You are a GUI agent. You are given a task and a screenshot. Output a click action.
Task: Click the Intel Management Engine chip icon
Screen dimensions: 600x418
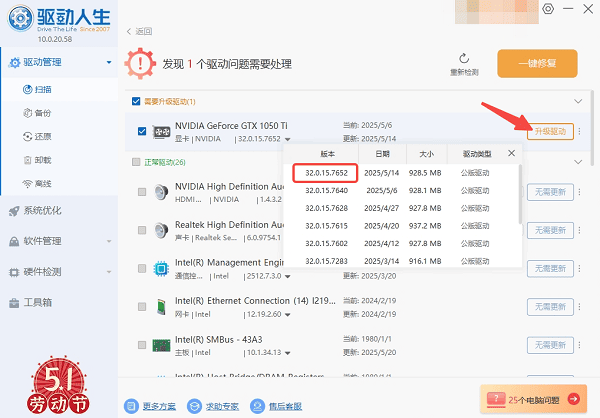pyautogui.click(x=161, y=269)
